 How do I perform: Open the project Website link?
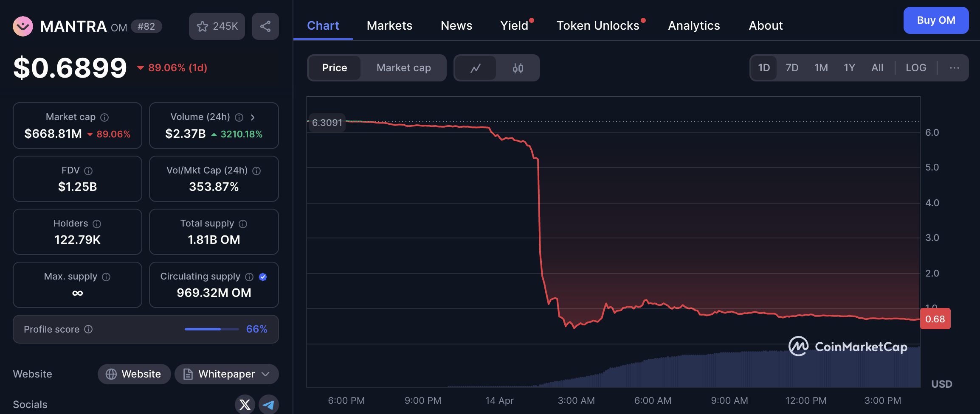134,374
